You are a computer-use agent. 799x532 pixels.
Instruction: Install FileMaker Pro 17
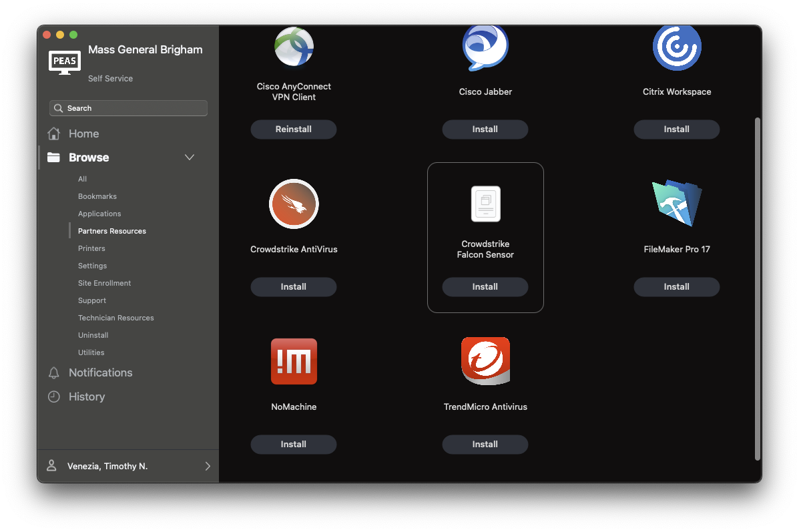[x=677, y=287]
